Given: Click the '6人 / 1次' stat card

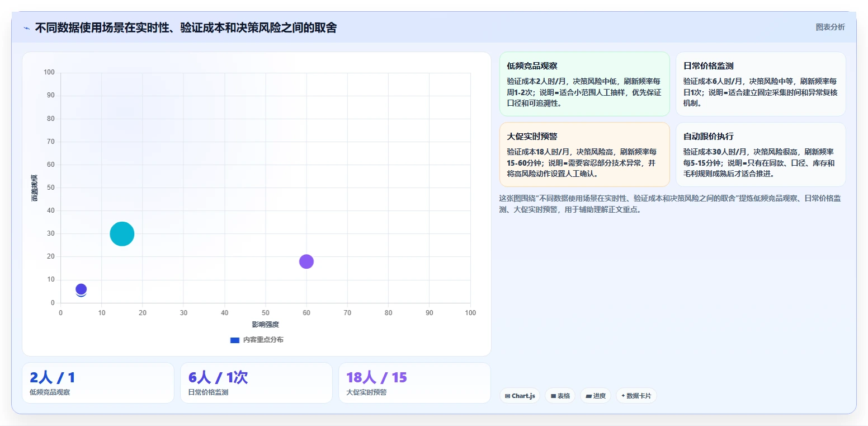Looking at the screenshot, I should pyautogui.click(x=256, y=383).
